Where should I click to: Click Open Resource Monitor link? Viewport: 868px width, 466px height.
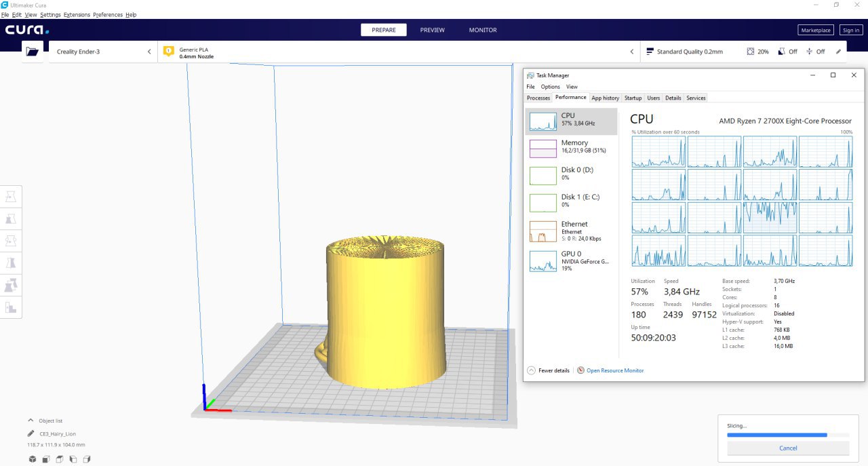point(615,370)
